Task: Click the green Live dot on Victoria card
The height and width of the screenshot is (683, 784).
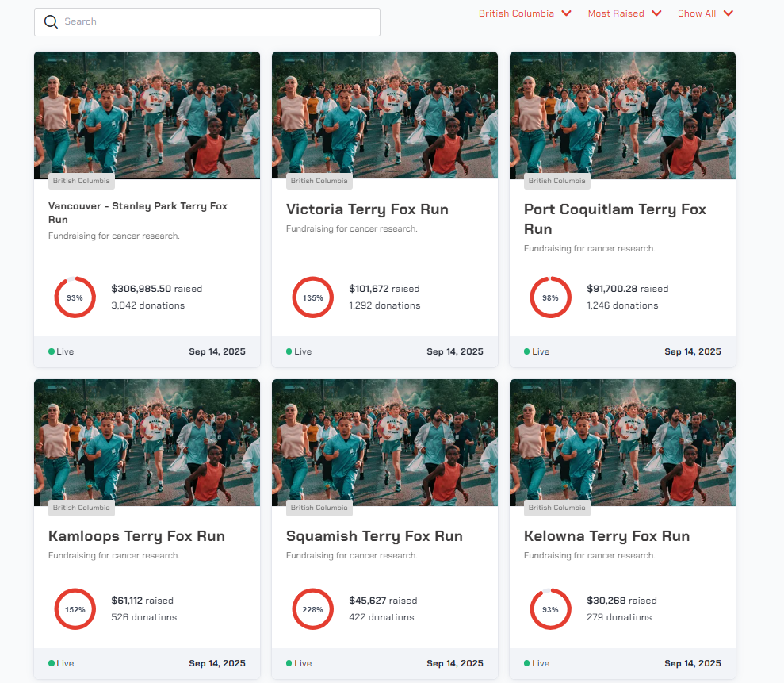Action: click(x=289, y=351)
